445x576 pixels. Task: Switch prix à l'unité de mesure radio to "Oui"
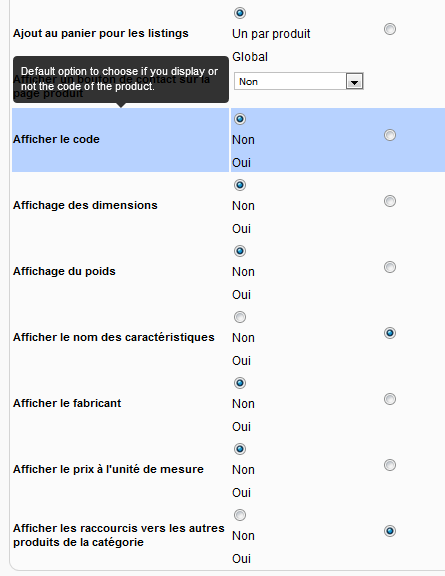[390, 465]
